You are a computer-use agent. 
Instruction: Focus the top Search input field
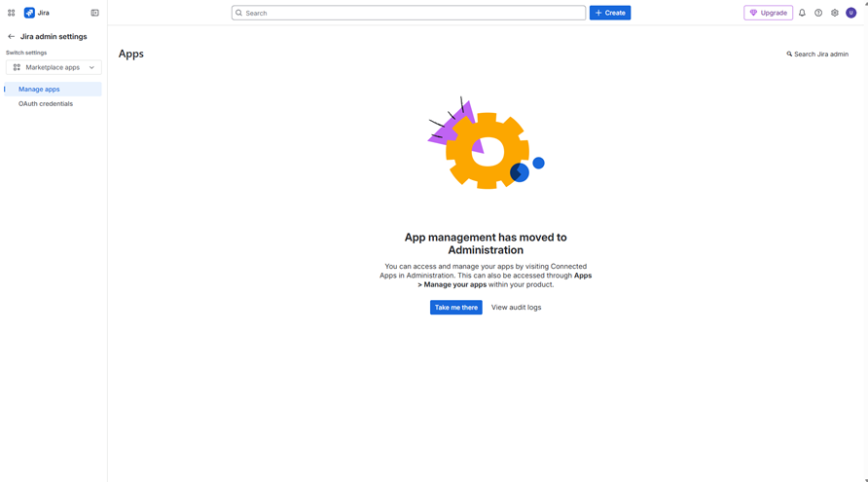tap(409, 13)
